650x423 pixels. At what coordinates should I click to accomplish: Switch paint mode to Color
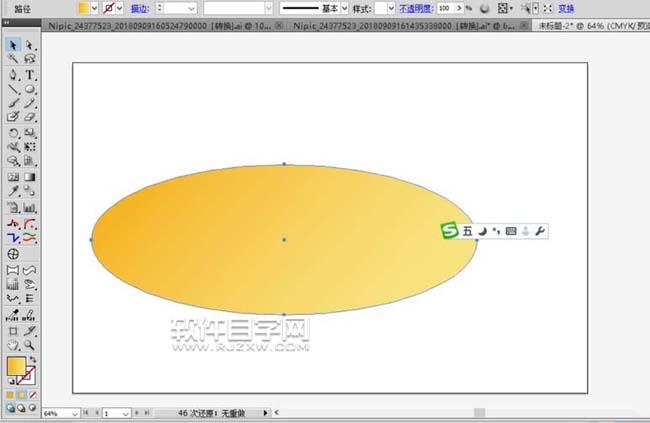[x=10, y=395]
